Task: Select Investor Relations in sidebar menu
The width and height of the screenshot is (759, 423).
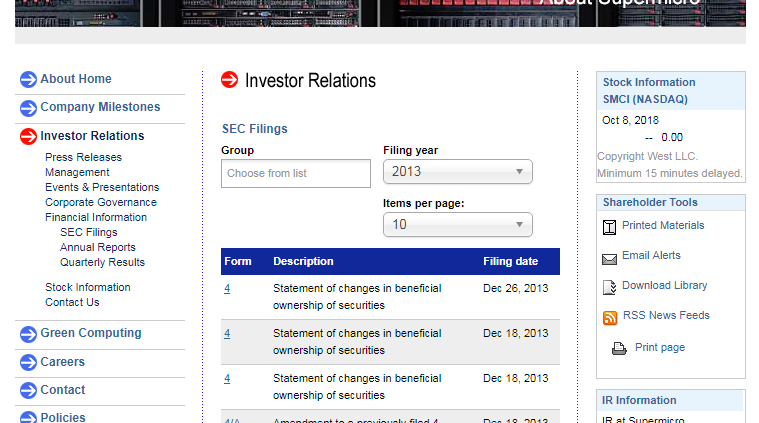Action: (x=92, y=136)
